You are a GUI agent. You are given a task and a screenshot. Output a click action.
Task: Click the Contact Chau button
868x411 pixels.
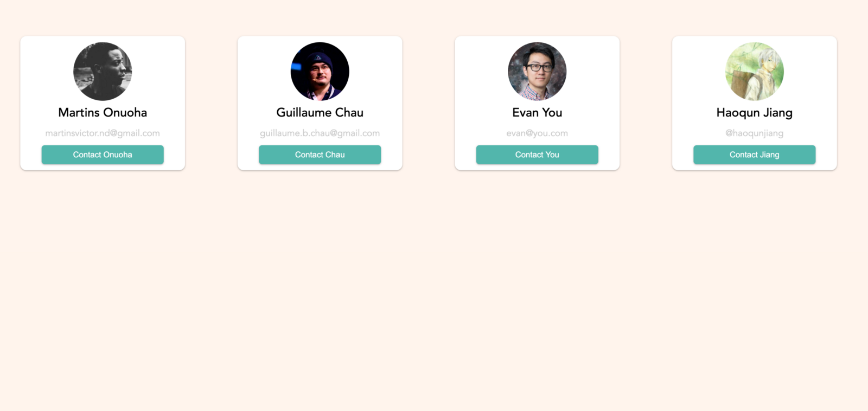tap(320, 155)
